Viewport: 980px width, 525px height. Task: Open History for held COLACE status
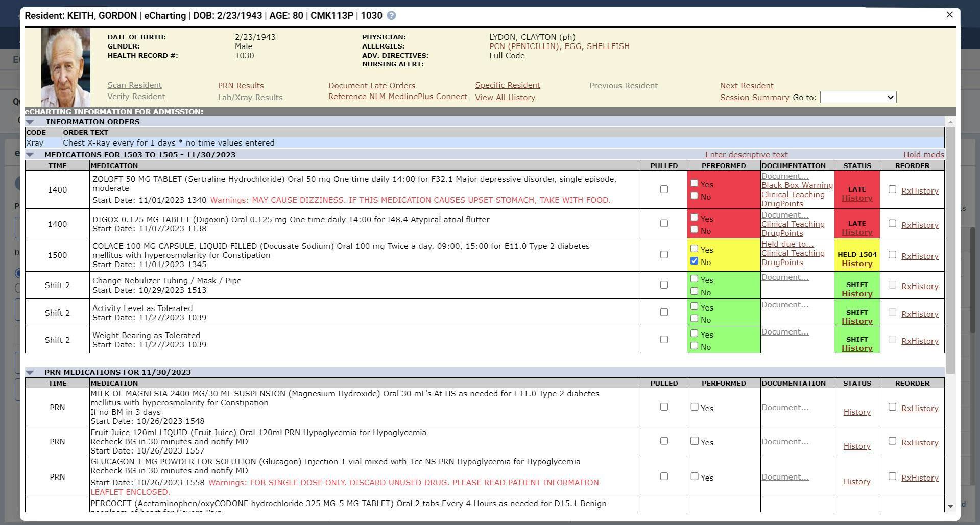point(857,263)
